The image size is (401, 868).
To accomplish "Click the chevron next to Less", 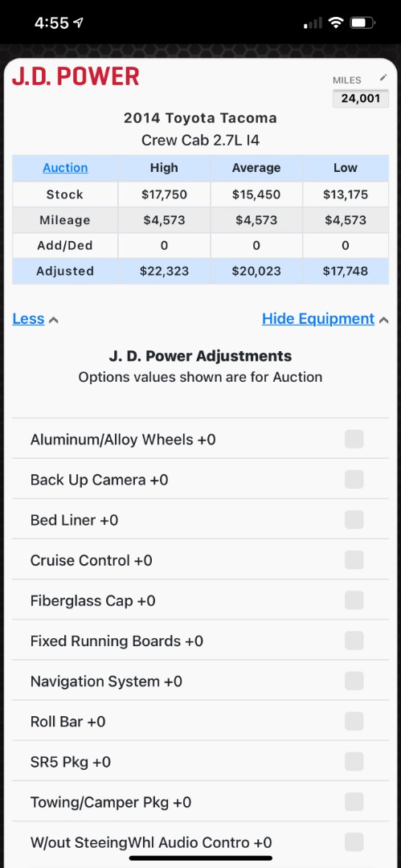I will coord(53,320).
